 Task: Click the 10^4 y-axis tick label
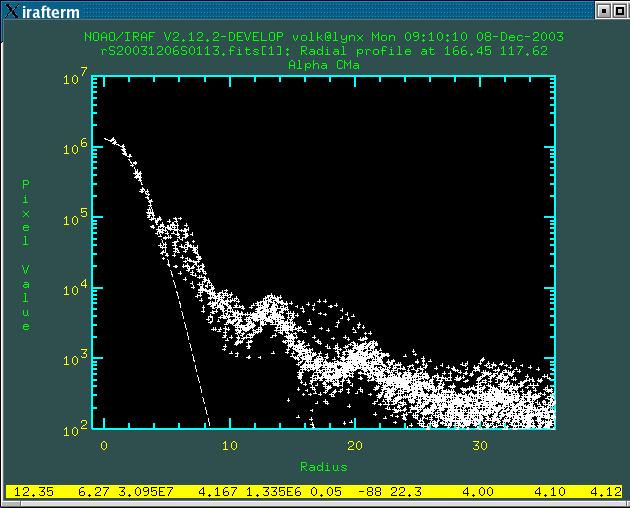(75, 288)
